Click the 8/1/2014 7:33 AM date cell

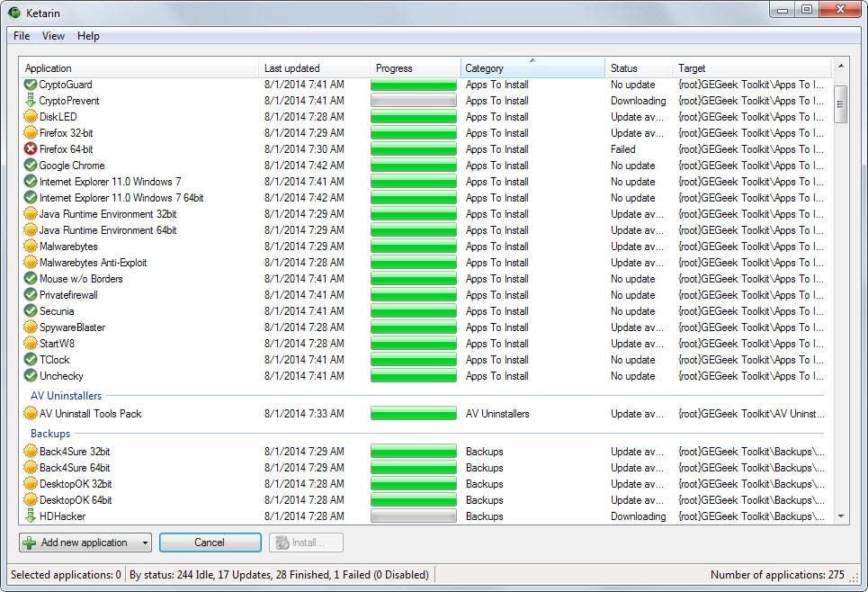(x=304, y=414)
